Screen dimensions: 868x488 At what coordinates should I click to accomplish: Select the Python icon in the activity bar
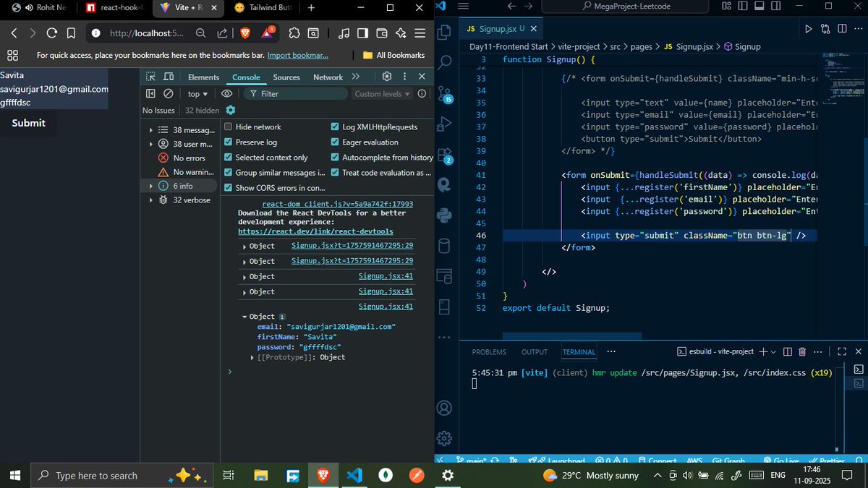[446, 214]
